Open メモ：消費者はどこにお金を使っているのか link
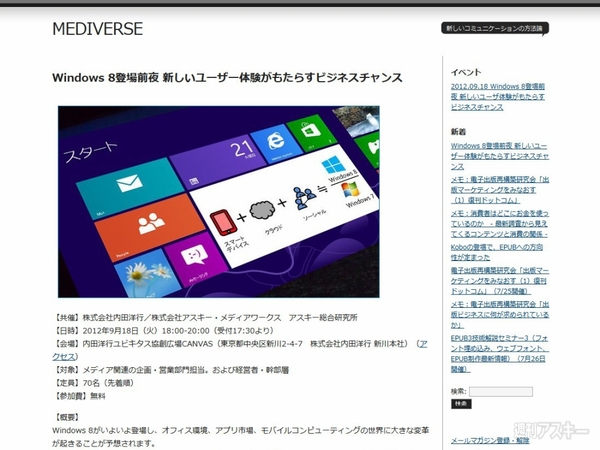Image resolution: width=600 pixels, height=450 pixels. pos(500,223)
